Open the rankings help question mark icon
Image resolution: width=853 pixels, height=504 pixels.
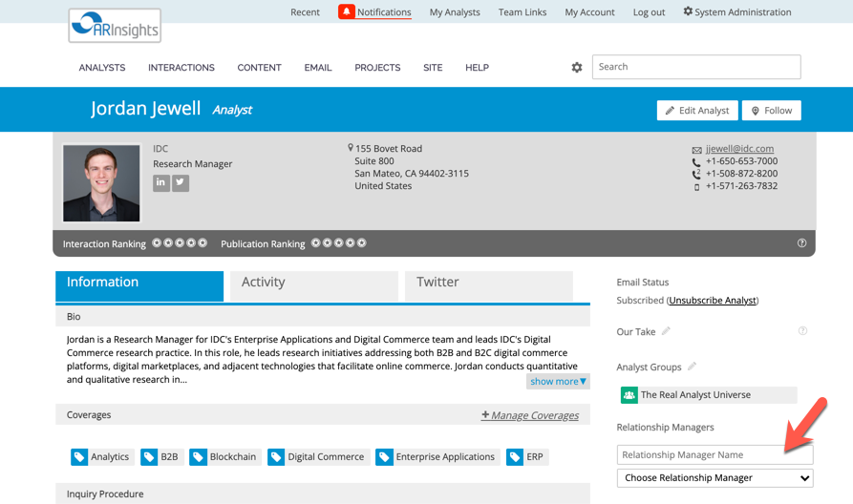tap(801, 243)
